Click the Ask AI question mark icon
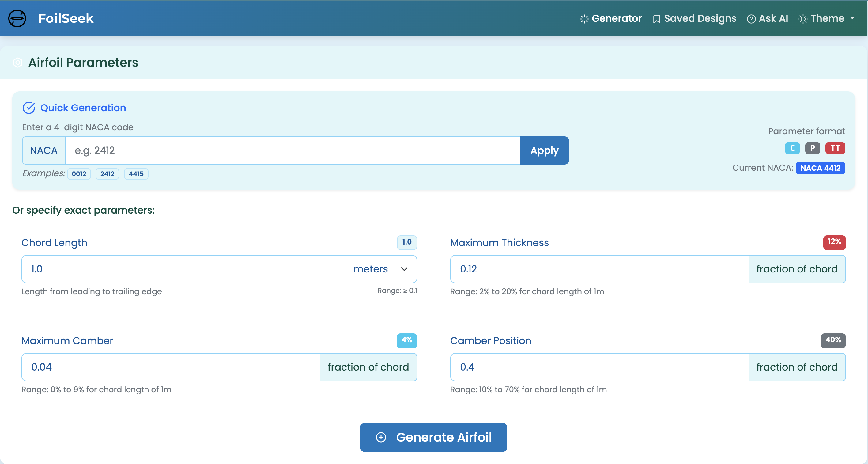 751,19
